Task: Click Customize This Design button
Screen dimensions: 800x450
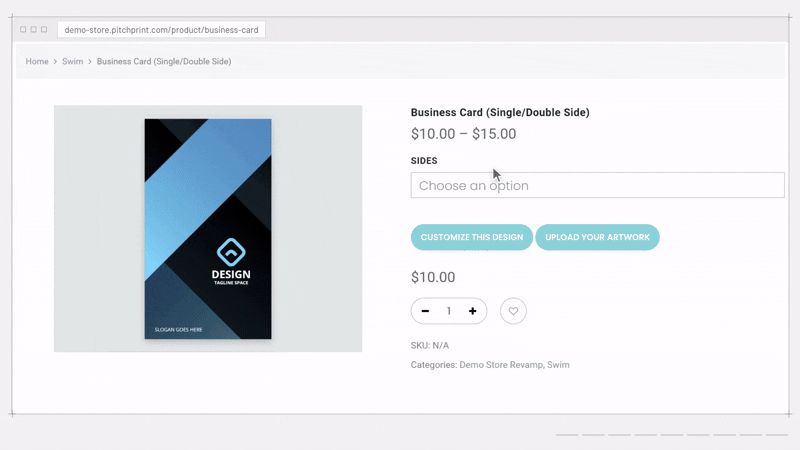Action: pos(471,237)
